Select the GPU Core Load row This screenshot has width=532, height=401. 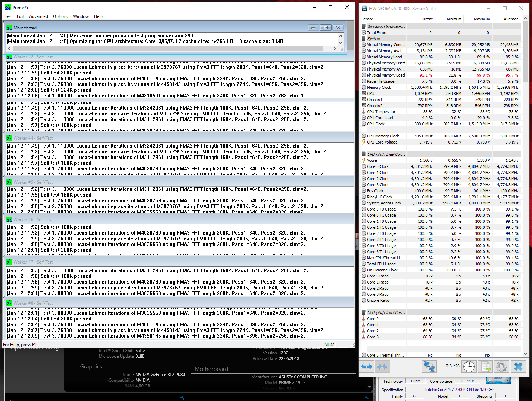click(440, 118)
